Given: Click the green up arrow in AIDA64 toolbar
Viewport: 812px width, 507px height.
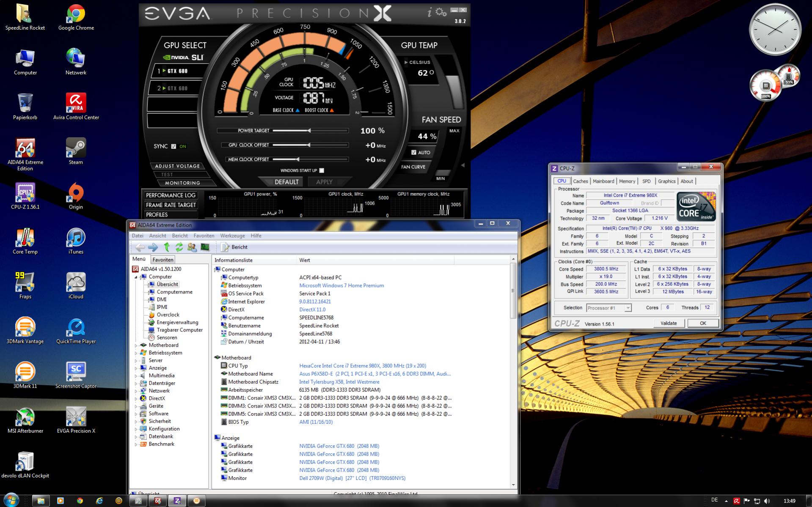Looking at the screenshot, I should click(166, 247).
